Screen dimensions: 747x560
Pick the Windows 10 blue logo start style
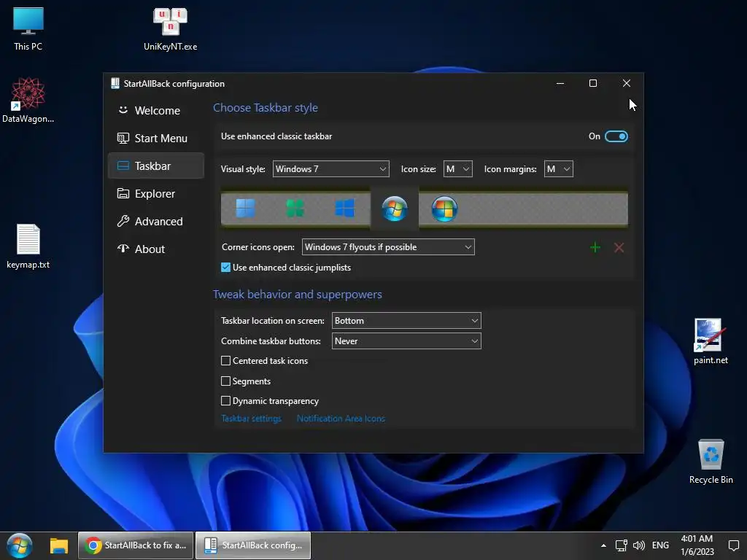pos(344,209)
